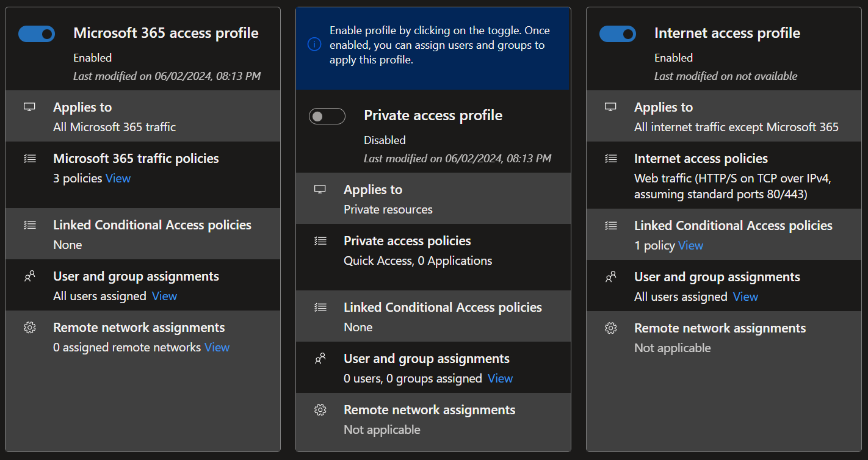Click 'All internet traffic except Microsoft 365' text
868x460 pixels.
click(736, 127)
